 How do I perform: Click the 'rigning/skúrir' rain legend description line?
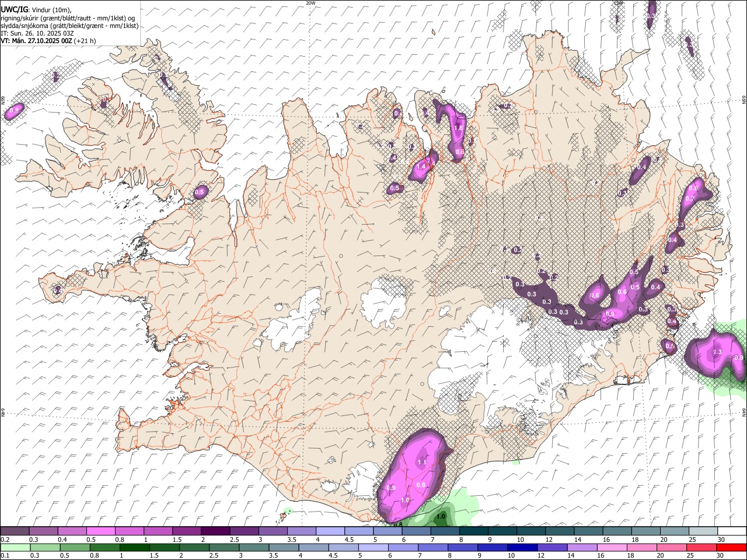tap(68, 18)
